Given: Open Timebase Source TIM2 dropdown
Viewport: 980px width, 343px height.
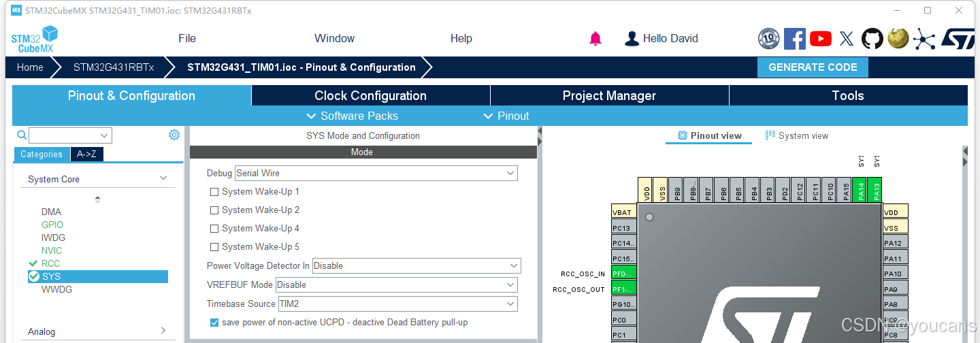Looking at the screenshot, I should click(397, 304).
